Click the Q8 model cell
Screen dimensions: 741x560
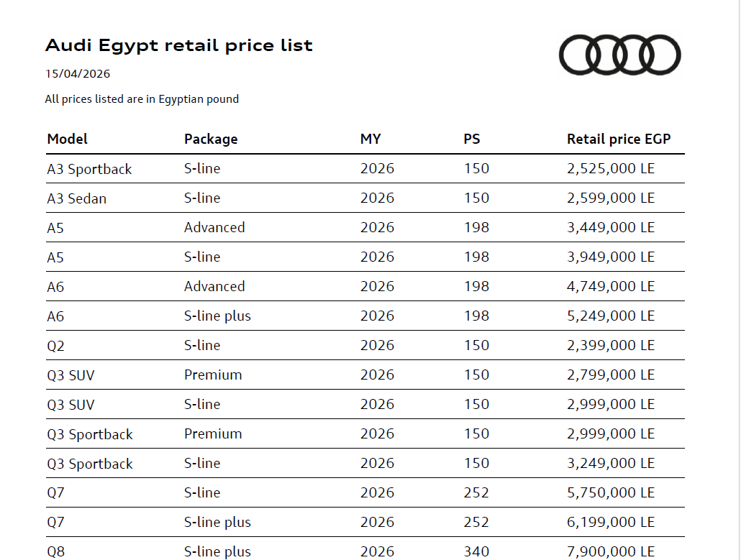56,552
